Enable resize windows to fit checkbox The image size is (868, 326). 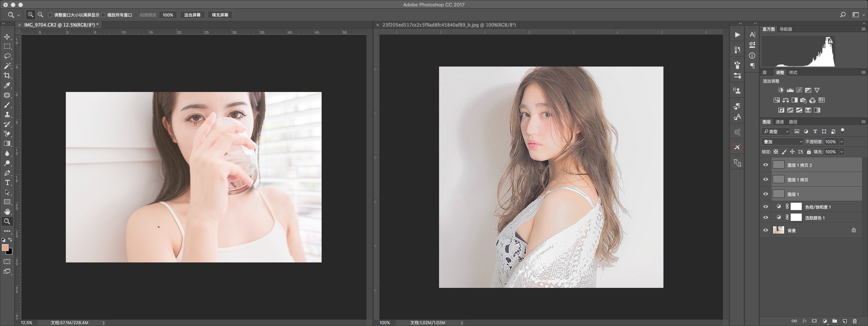[x=50, y=15]
